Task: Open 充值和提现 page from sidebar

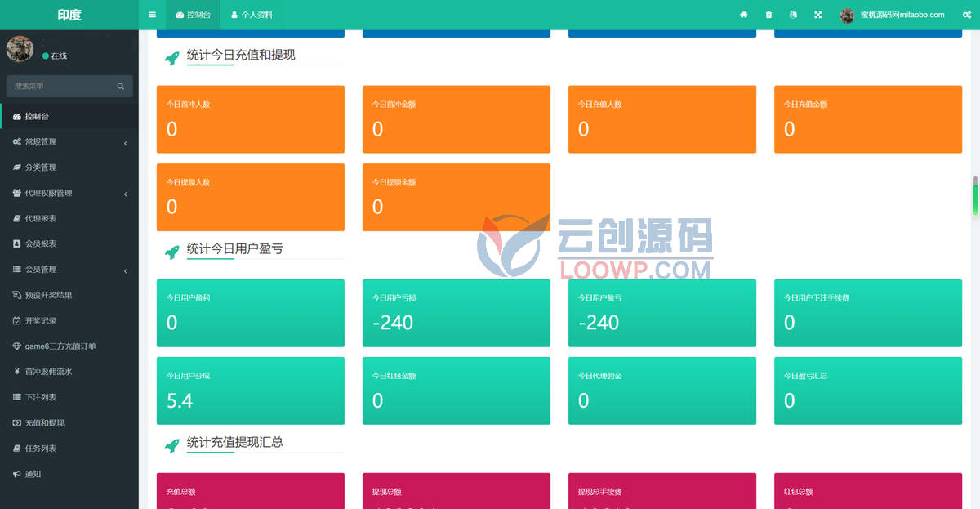Action: pyautogui.click(x=69, y=423)
